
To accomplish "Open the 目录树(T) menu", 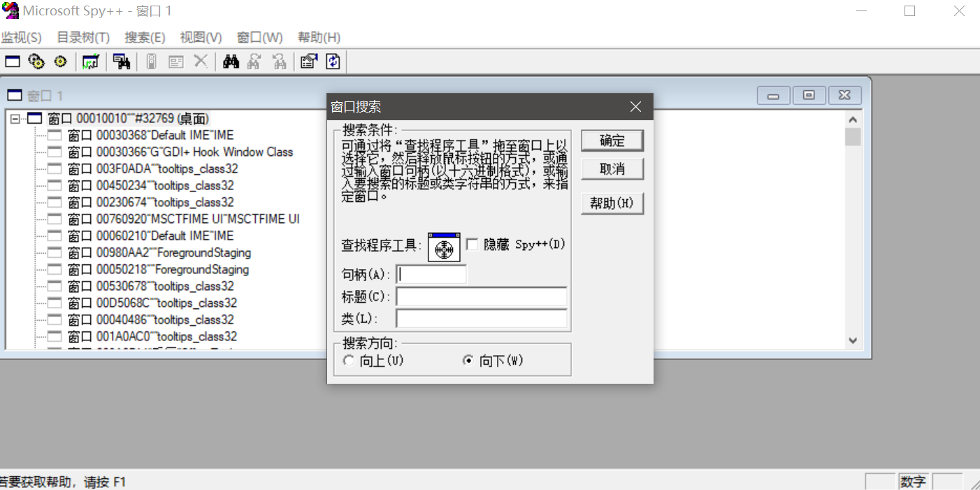I will coord(83,38).
